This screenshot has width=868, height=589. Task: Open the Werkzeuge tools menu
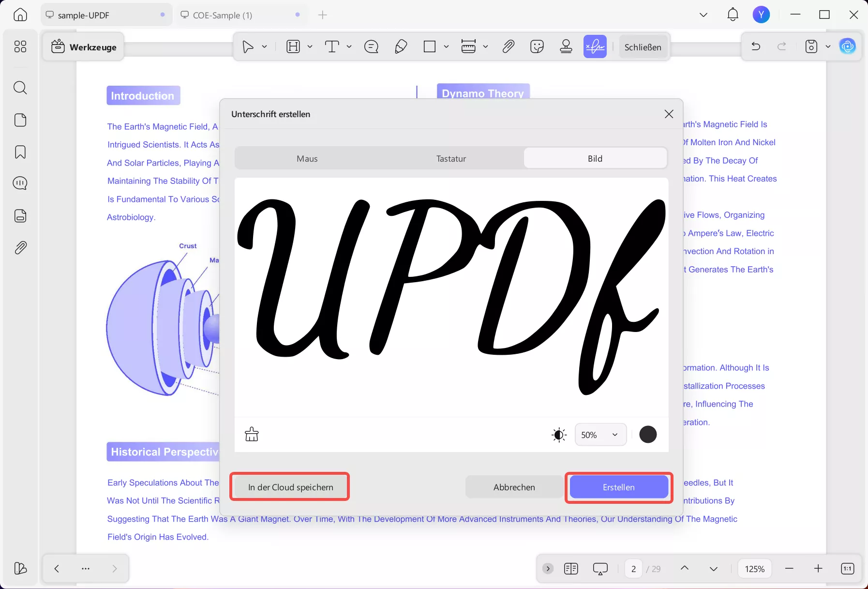tap(84, 47)
